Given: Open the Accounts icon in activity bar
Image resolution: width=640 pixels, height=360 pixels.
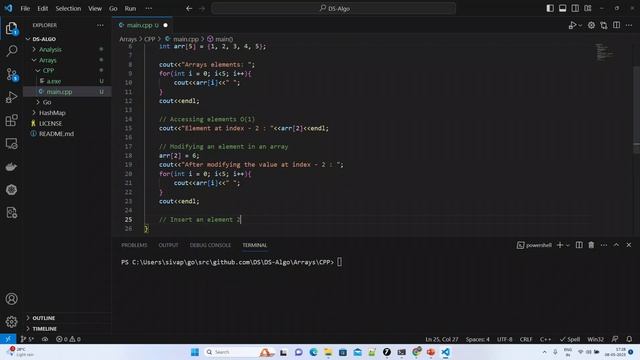Looking at the screenshot, I should [x=11, y=299].
